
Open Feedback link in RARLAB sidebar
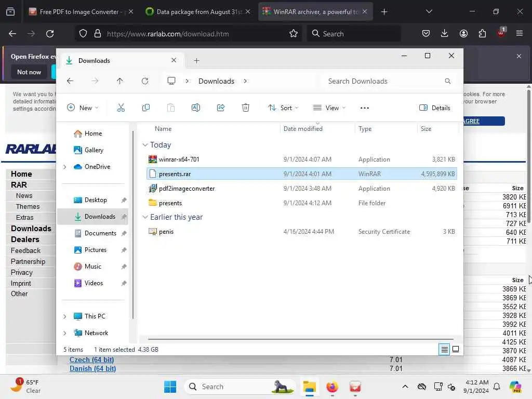tap(25, 250)
